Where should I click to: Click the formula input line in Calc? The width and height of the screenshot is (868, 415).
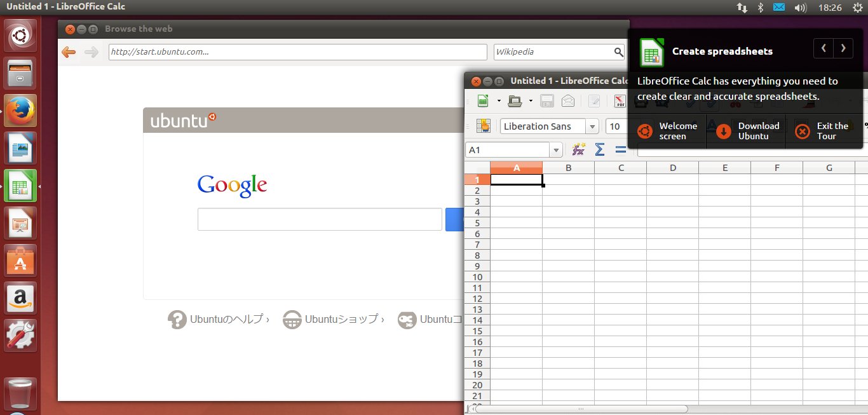point(752,150)
